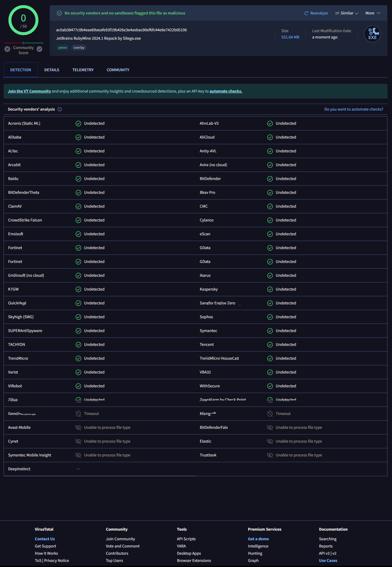Image resolution: width=392 pixels, height=567 pixels.
Task: Click the crossed-eye icon for BitDefenderFalx
Action: pos(270,428)
